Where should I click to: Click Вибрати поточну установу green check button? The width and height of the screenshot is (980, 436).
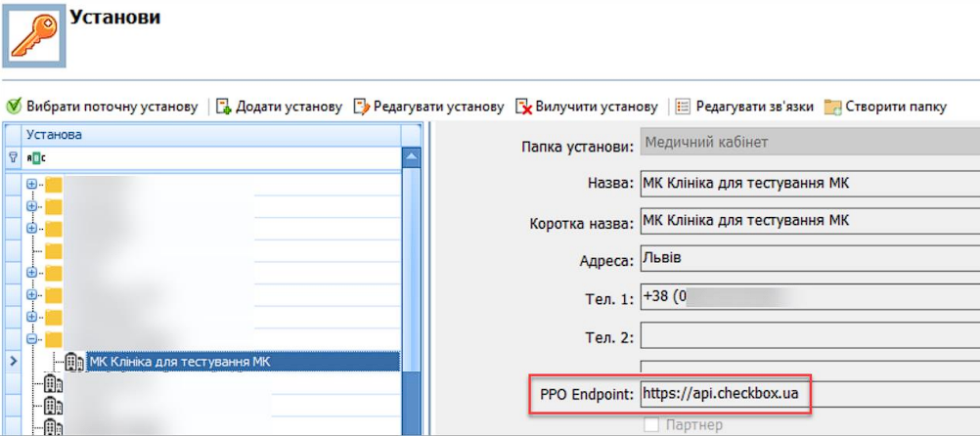click(103, 106)
